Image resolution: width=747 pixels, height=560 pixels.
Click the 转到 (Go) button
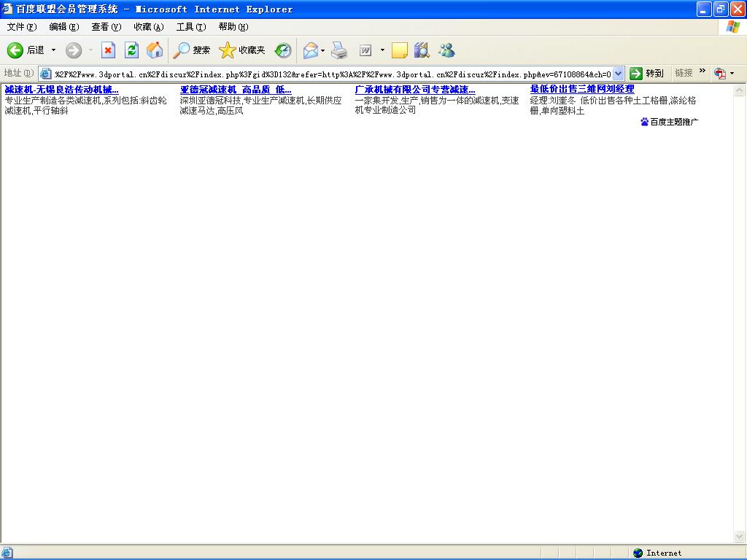pos(646,74)
